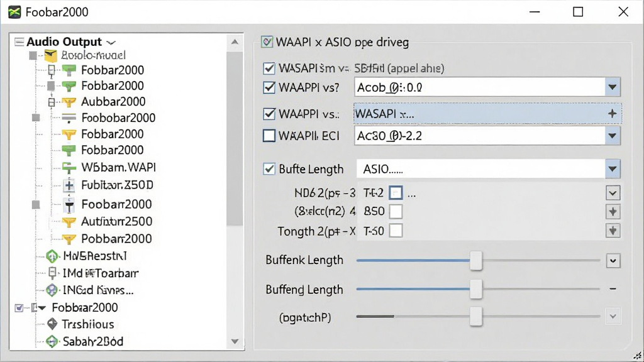Open the dropdown beside (bgatchP) slider
This screenshot has height=362, width=644.
[x=613, y=317]
